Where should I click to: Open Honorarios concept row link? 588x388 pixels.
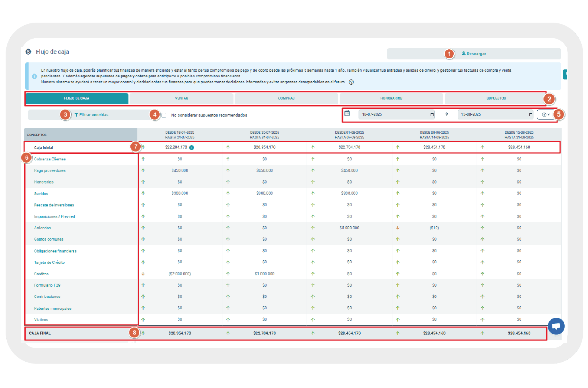pos(44,182)
